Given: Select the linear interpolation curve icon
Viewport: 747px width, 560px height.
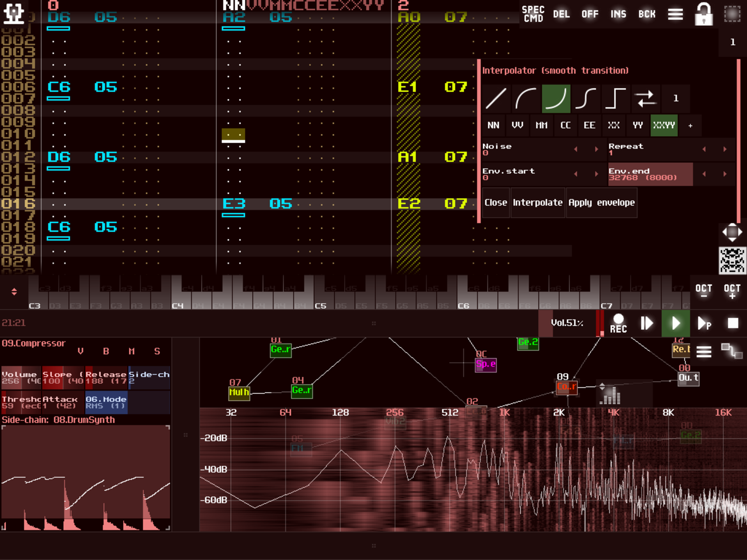Looking at the screenshot, I should click(496, 99).
